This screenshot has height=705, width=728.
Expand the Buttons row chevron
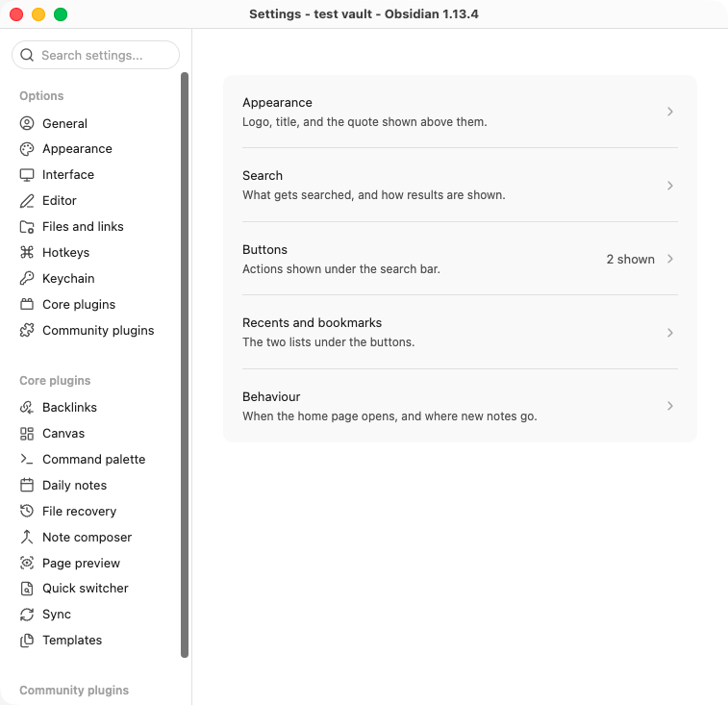click(670, 259)
